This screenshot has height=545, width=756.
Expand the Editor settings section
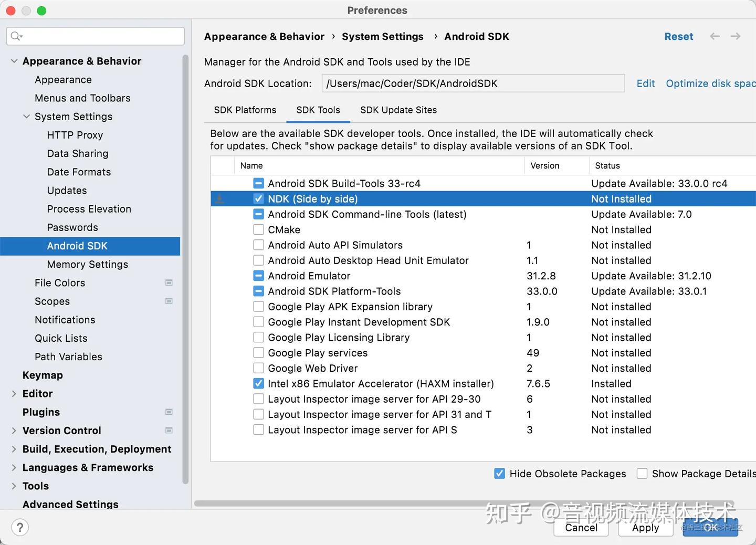click(x=14, y=394)
